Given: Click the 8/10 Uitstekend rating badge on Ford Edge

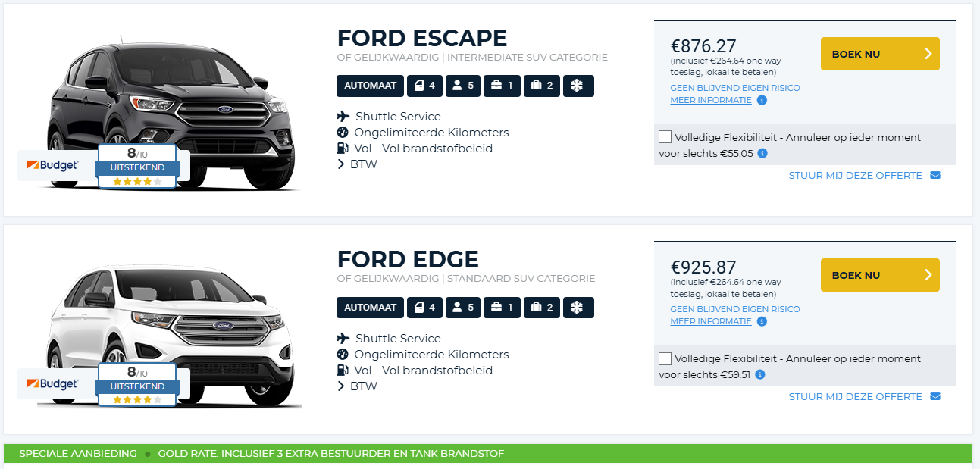Looking at the screenshot, I should pyautogui.click(x=137, y=384).
